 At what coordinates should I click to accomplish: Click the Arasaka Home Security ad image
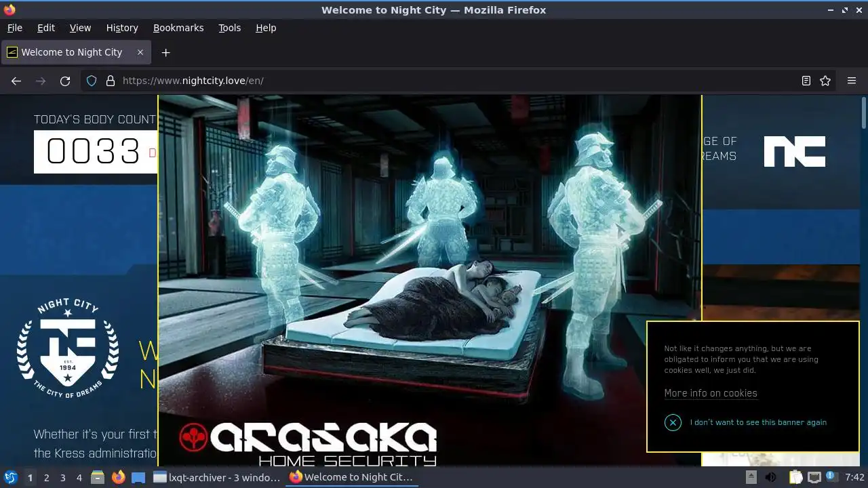coord(430,280)
